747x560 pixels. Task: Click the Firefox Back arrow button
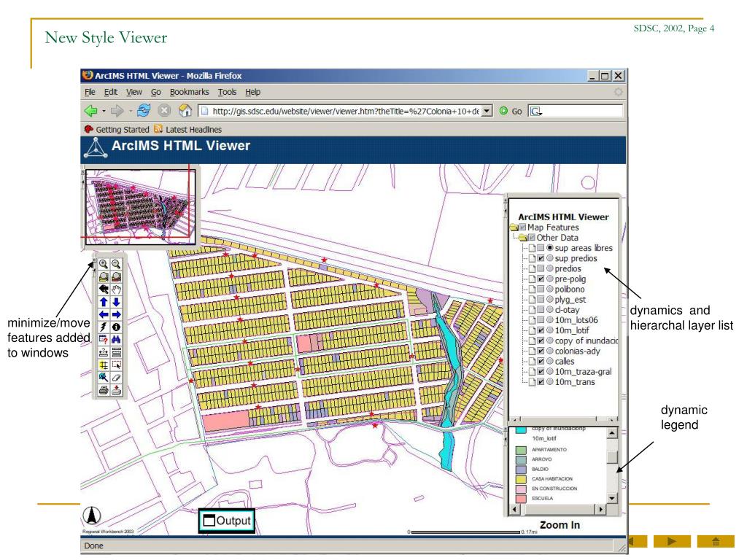(90, 111)
